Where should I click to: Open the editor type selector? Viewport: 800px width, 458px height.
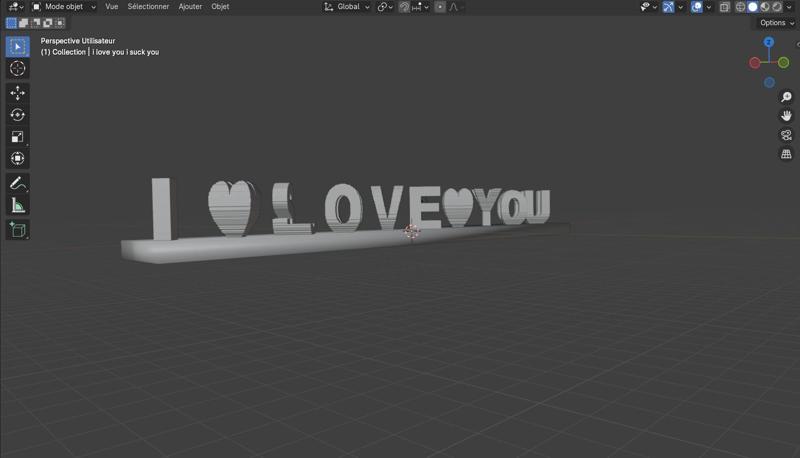[16, 7]
